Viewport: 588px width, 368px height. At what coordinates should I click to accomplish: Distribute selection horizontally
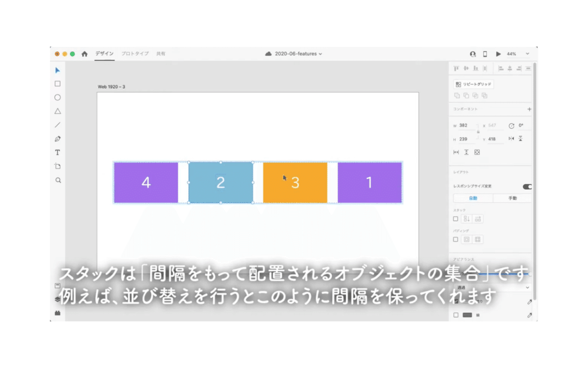(x=485, y=69)
